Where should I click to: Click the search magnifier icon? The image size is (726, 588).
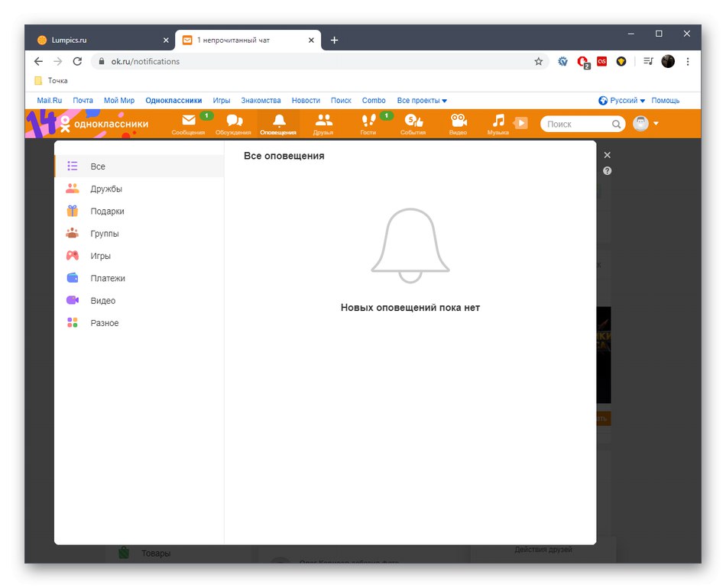[616, 124]
